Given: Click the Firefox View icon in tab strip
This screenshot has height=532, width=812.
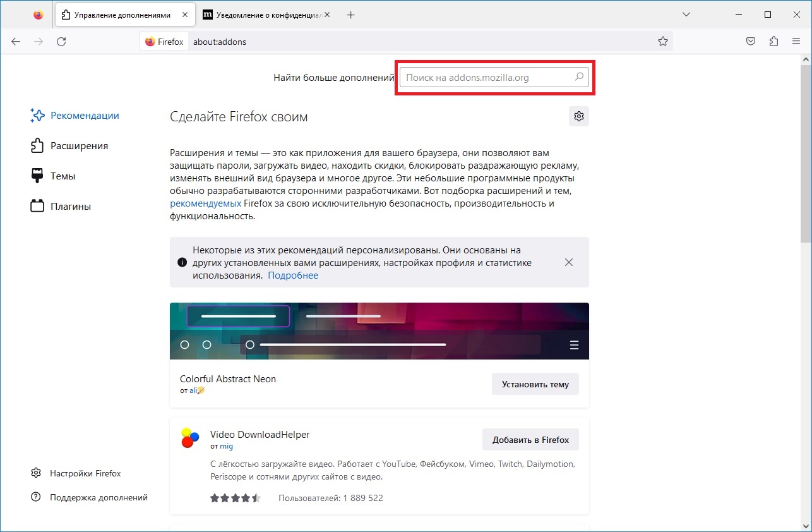Looking at the screenshot, I should [39, 15].
